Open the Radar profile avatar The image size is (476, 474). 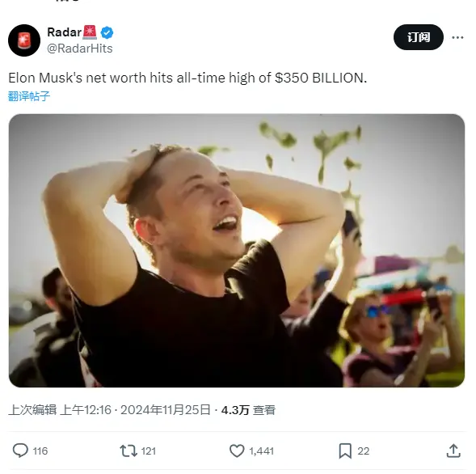[x=24, y=40]
